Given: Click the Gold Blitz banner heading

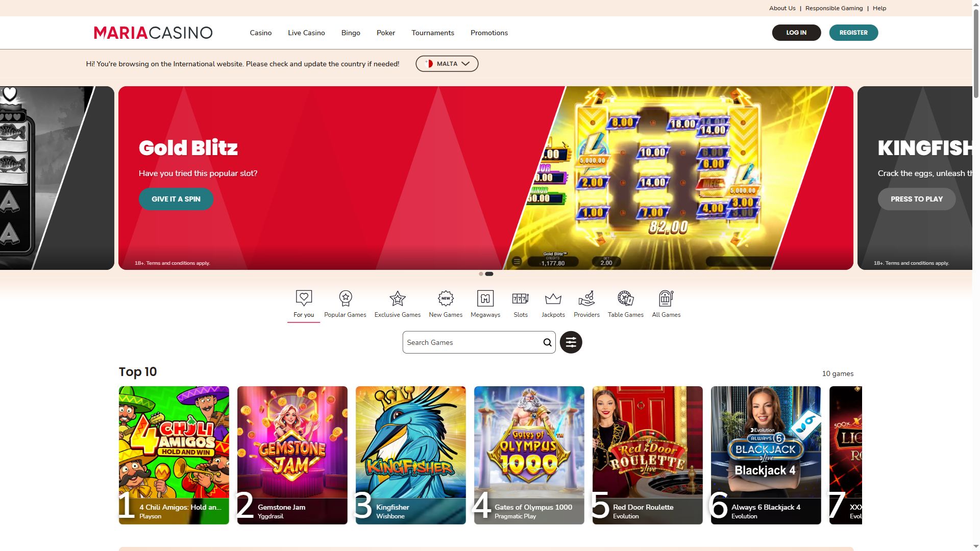Looking at the screenshot, I should point(188,148).
